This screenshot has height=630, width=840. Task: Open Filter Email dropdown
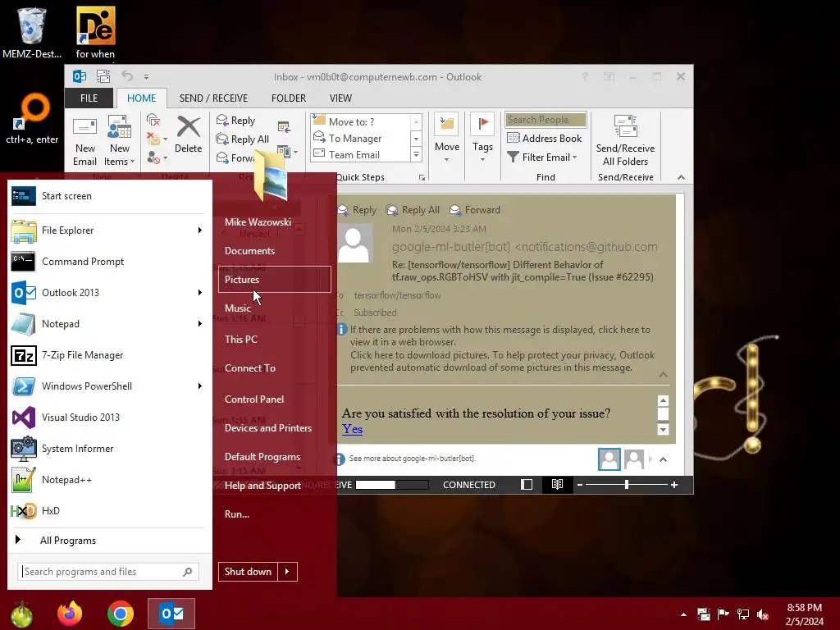pyautogui.click(x=542, y=157)
